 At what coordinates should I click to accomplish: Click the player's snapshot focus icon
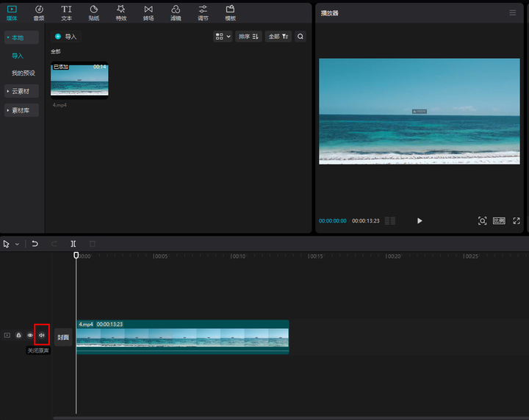pos(483,221)
